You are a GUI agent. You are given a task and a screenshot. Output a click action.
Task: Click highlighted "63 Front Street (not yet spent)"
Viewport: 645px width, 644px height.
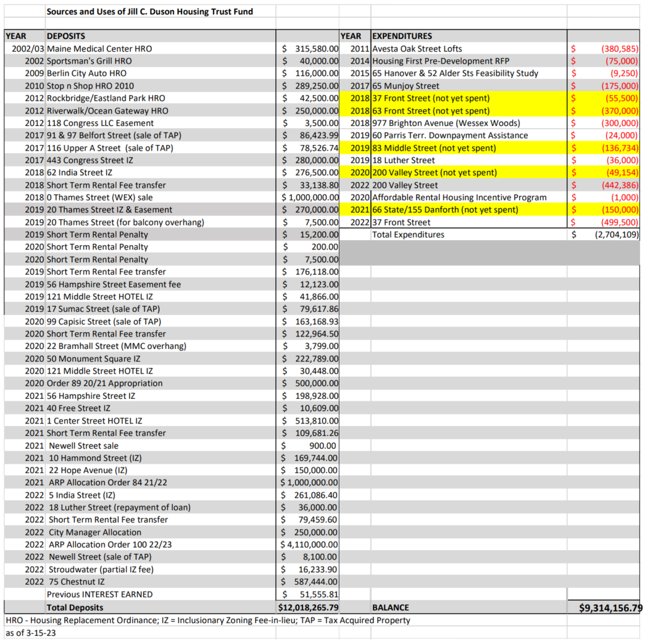[x=431, y=111]
